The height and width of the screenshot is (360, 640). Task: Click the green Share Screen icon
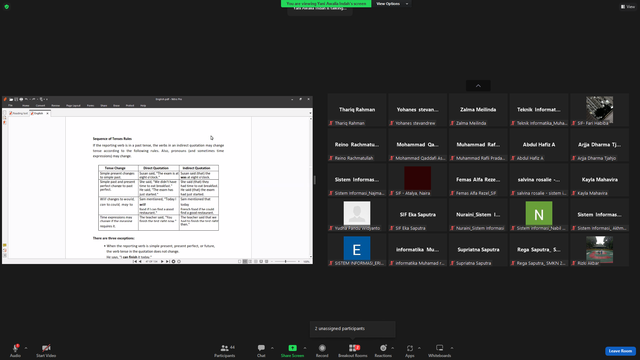[x=293, y=348]
